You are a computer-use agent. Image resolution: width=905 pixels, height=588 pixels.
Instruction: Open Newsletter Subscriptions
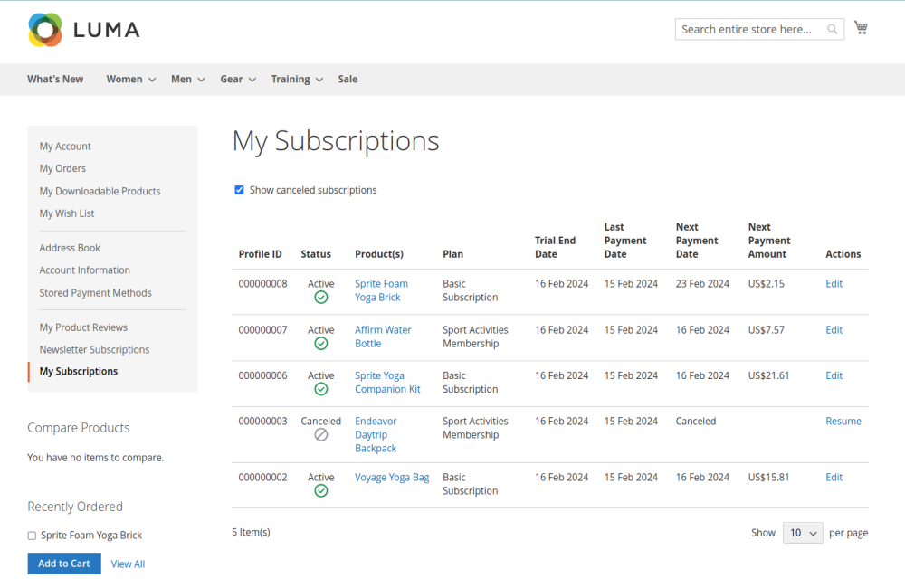click(x=94, y=350)
